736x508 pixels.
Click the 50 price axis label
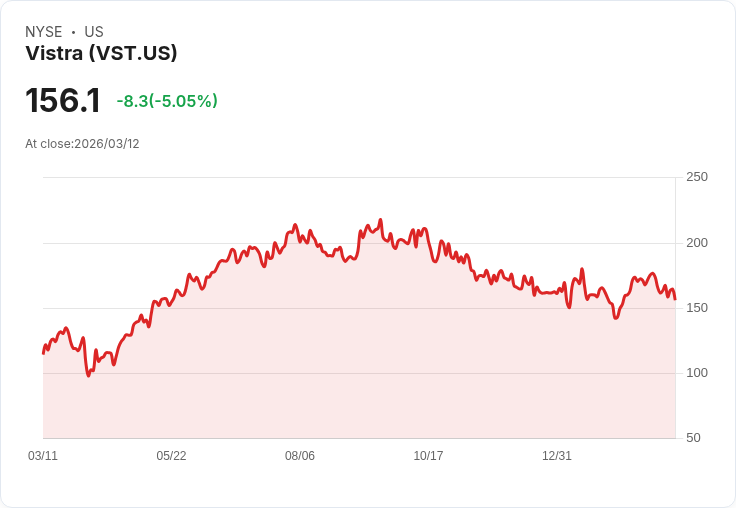click(693, 438)
